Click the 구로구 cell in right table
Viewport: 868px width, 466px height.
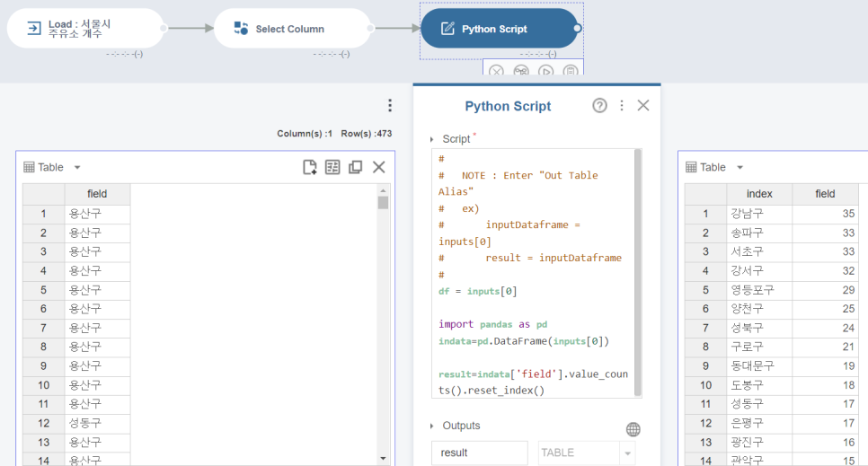click(759, 347)
